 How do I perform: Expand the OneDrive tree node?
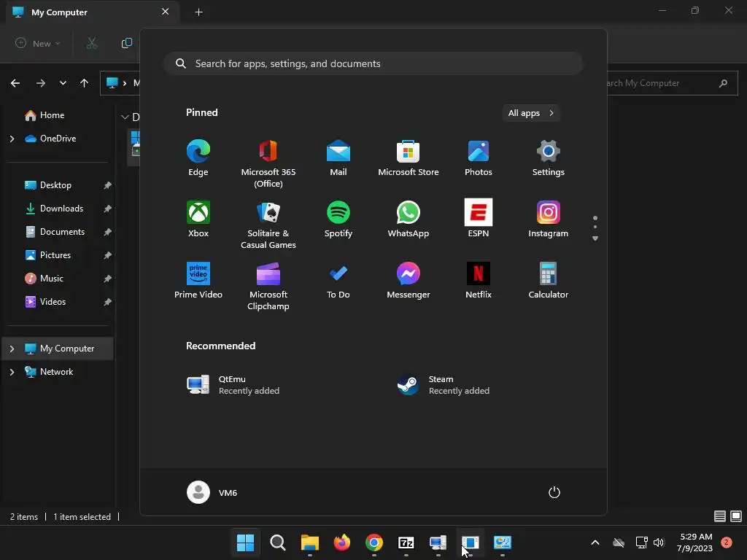12,139
